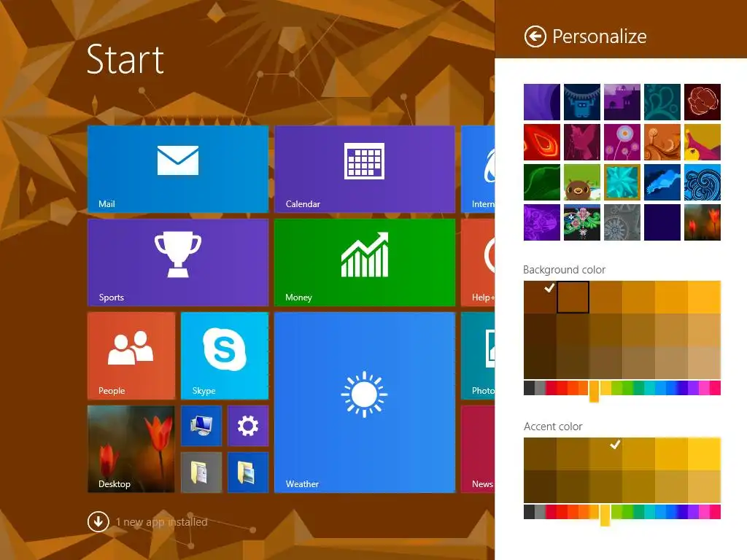Screen dimensions: 747x560
Task: Choose the blue wave spirals pattern
Action: [x=703, y=182]
